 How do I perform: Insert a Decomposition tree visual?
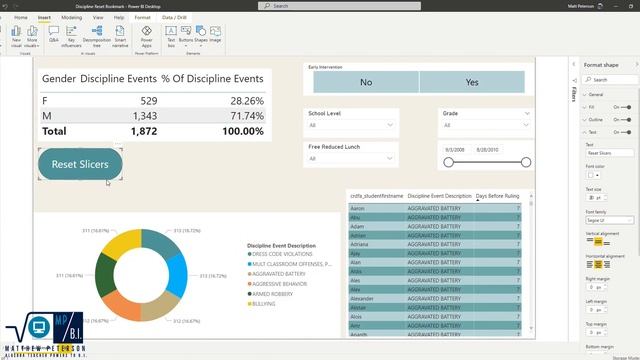tap(97, 36)
